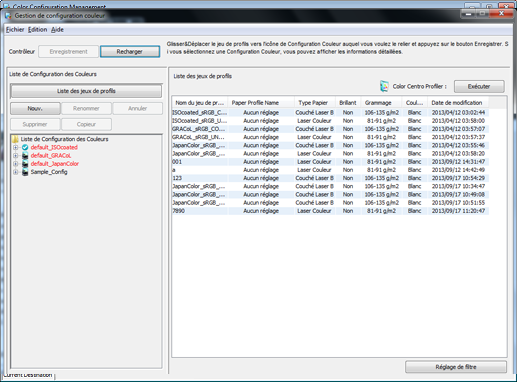This screenshot has width=517, height=382.
Task: Minimize the Gestion de configuration couleur window
Action: click(468, 14)
